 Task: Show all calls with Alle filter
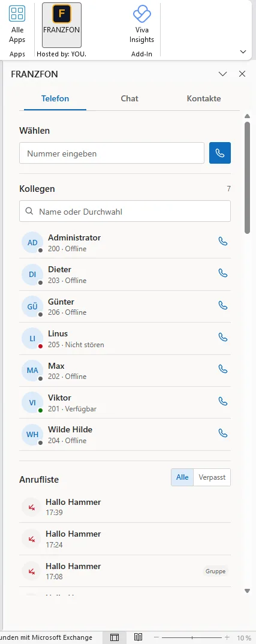[x=182, y=477]
